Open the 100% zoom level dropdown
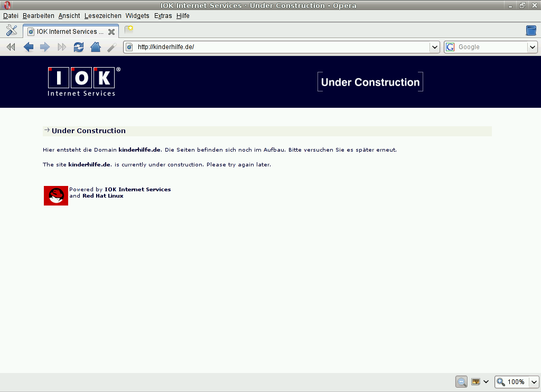The width and height of the screenshot is (541, 392). click(534, 381)
